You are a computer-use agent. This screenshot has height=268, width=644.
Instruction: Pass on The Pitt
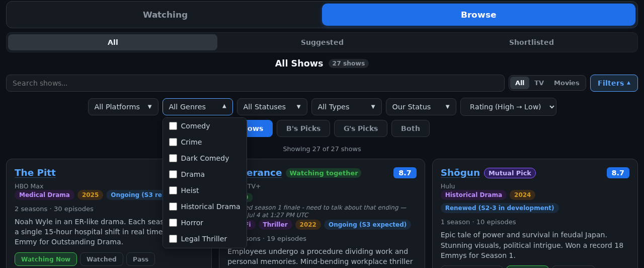pyautogui.click(x=140, y=259)
